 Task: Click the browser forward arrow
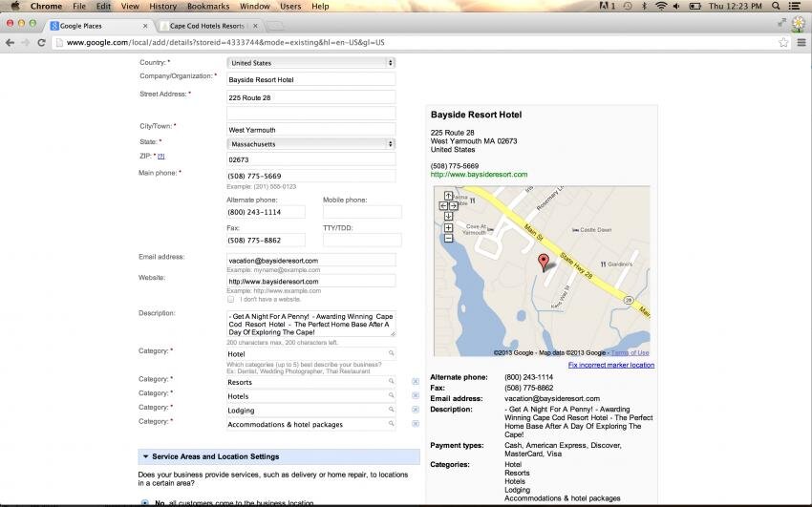[26, 42]
